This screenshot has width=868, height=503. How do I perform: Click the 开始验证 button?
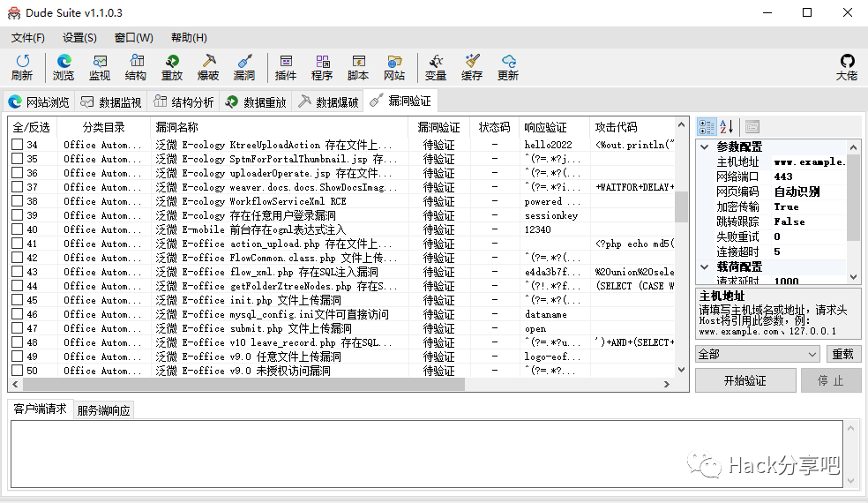click(x=745, y=380)
